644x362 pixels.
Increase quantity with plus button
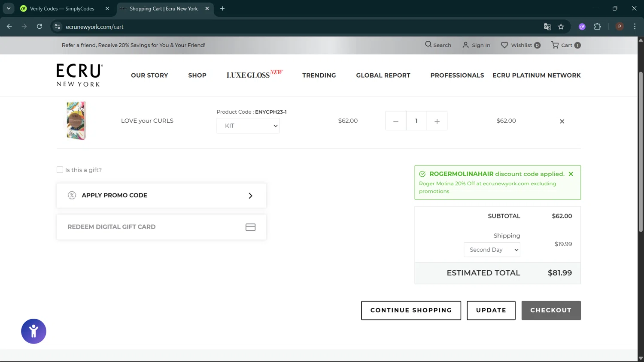(437, 121)
